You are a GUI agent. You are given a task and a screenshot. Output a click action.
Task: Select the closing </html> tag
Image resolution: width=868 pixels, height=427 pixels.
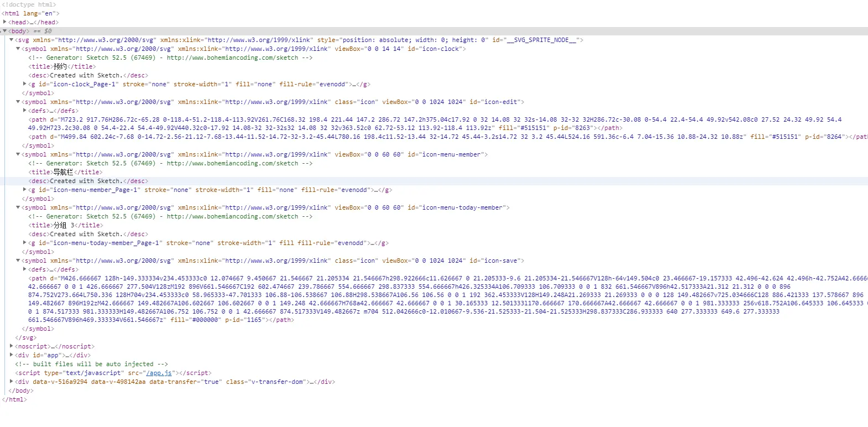coord(14,399)
